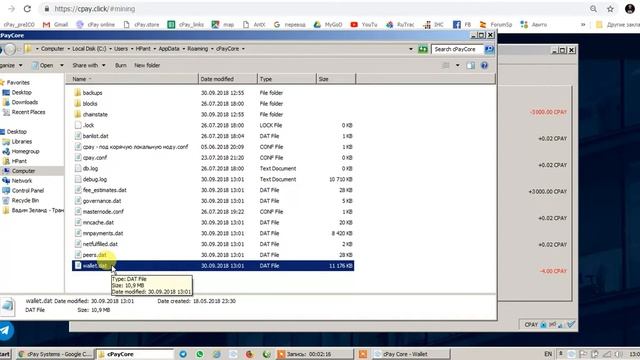Screen dimensions: 640x360
Task: Open the Organize menu
Action: click(x=11, y=65)
